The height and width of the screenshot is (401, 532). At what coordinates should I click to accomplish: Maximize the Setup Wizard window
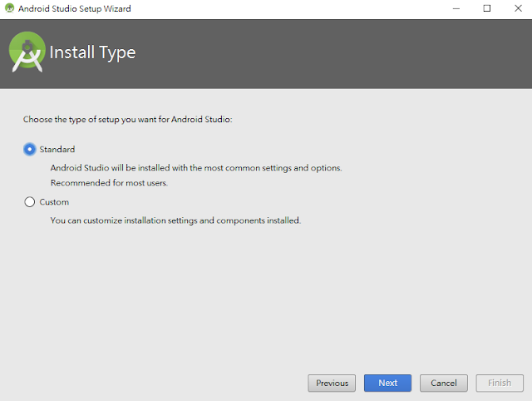(487, 8)
